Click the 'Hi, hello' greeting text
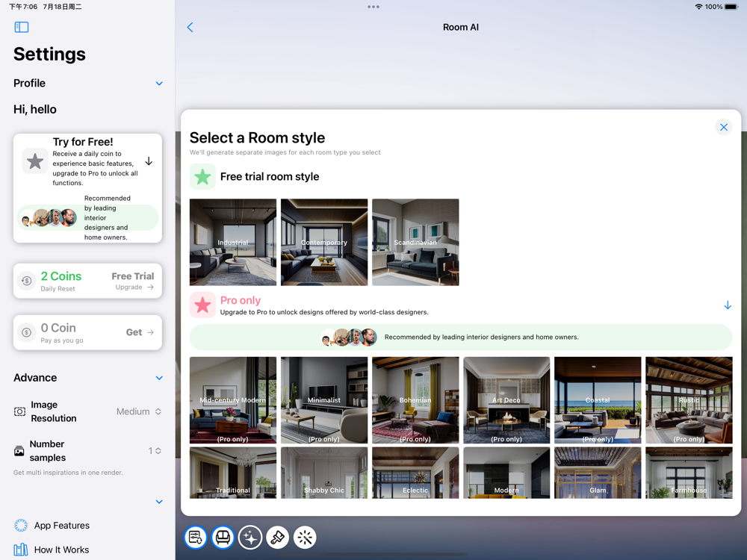 click(x=35, y=110)
